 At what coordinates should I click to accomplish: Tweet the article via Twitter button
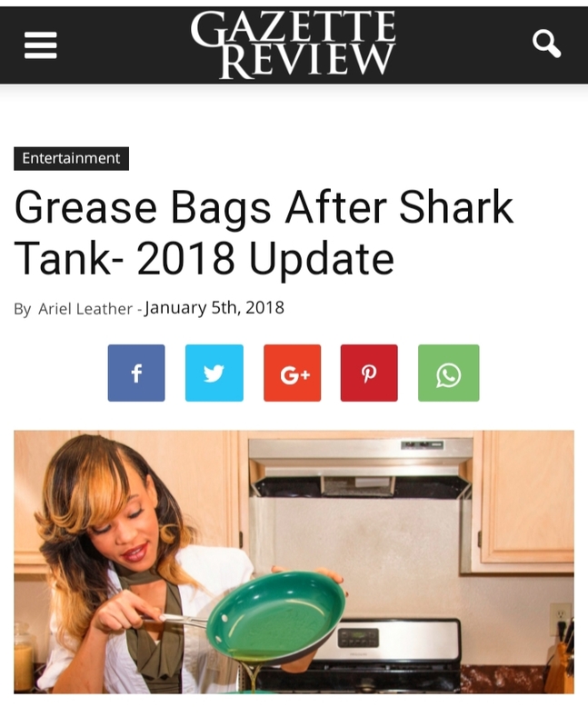pyautogui.click(x=214, y=373)
